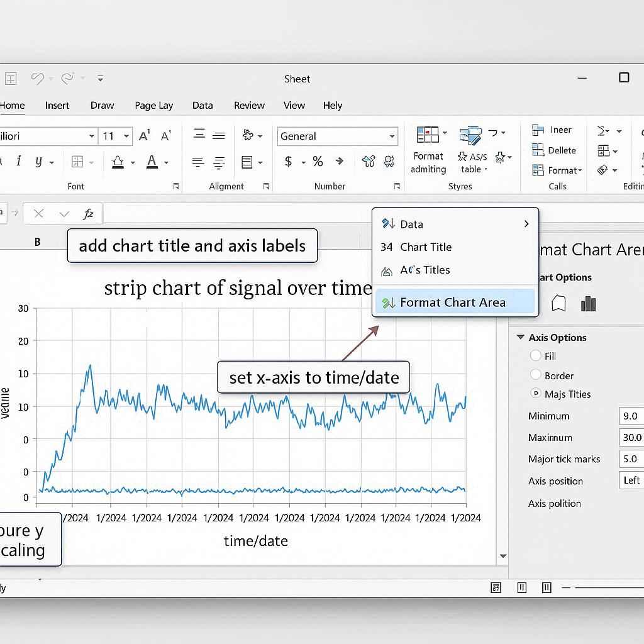
Task: Select the Fill radio button
Action: pyautogui.click(x=536, y=356)
